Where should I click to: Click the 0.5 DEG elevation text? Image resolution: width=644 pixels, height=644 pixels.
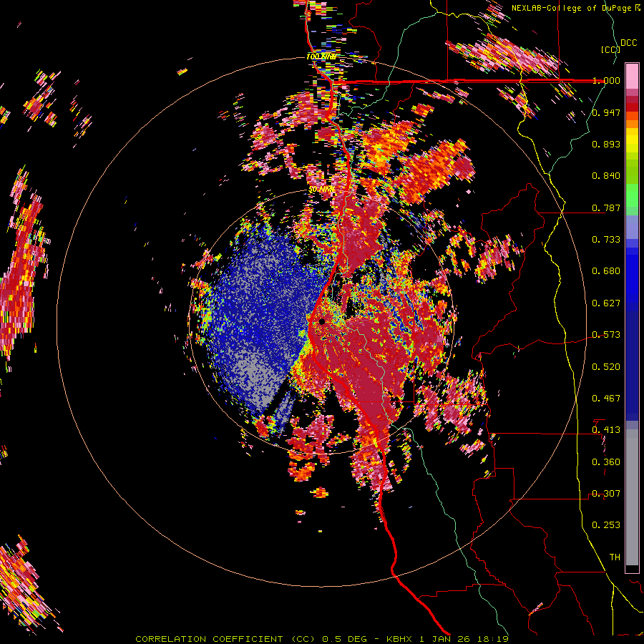point(345,639)
